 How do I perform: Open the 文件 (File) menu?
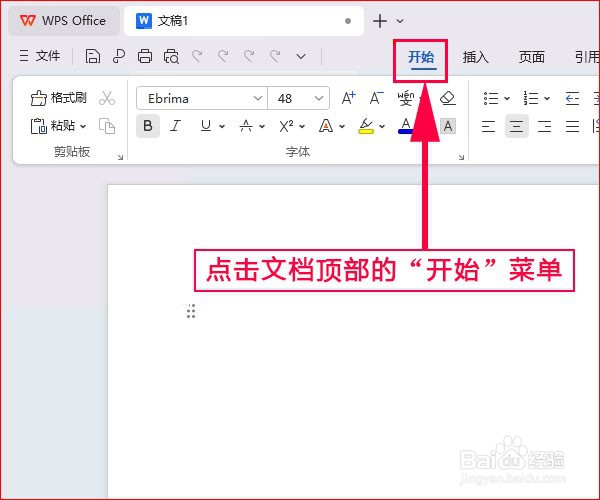point(40,56)
